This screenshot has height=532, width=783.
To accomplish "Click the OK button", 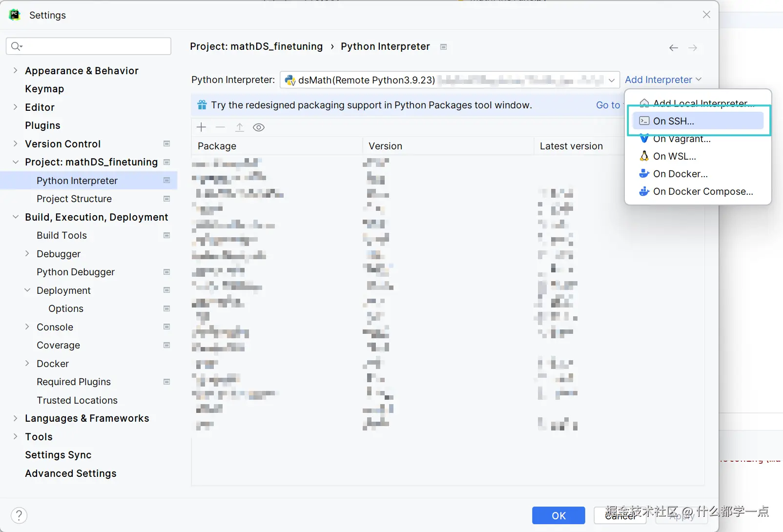I will pos(558,515).
